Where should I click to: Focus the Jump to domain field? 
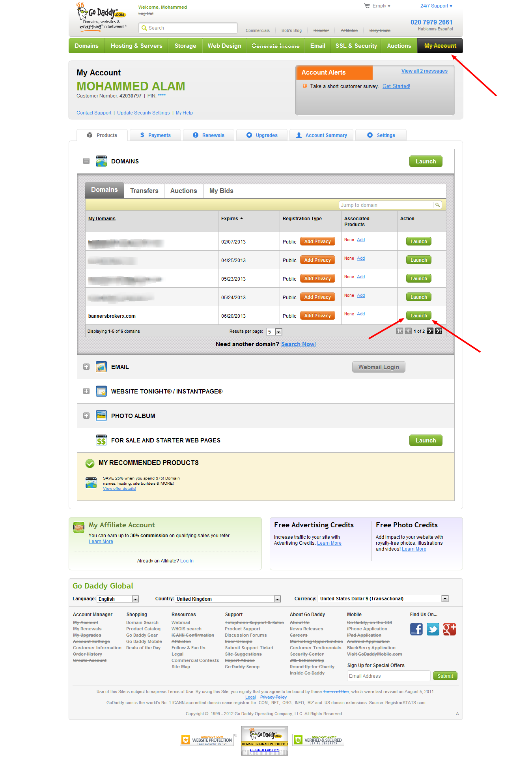point(386,205)
